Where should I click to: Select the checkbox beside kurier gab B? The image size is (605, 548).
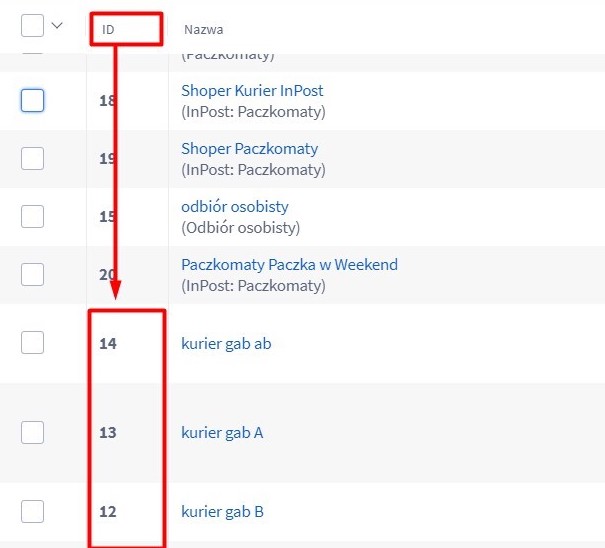[33, 511]
